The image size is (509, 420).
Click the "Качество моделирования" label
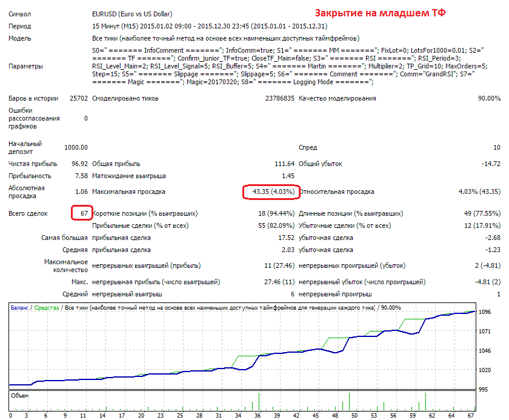click(338, 98)
